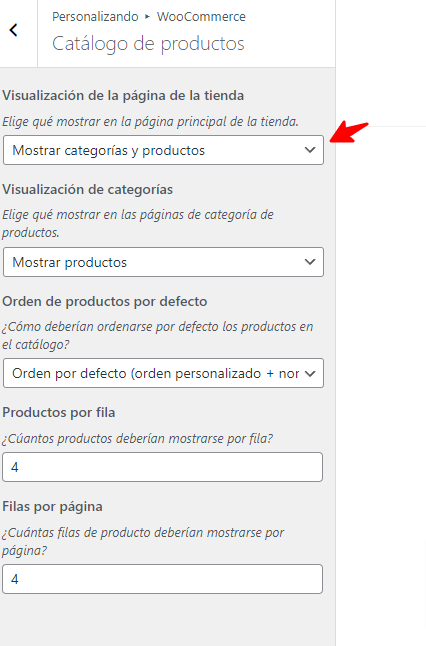
Task: Click the chevron of the shop page display select
Action: click(x=310, y=150)
